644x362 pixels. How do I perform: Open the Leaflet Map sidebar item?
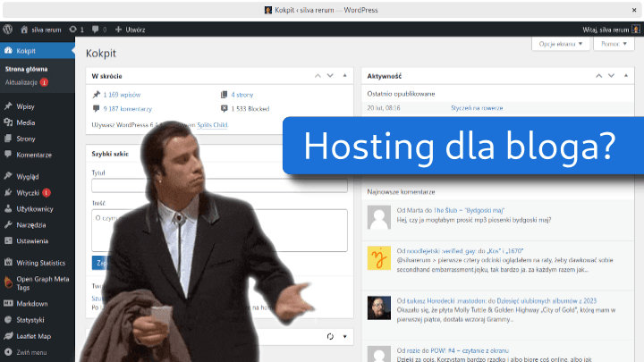[x=33, y=336]
